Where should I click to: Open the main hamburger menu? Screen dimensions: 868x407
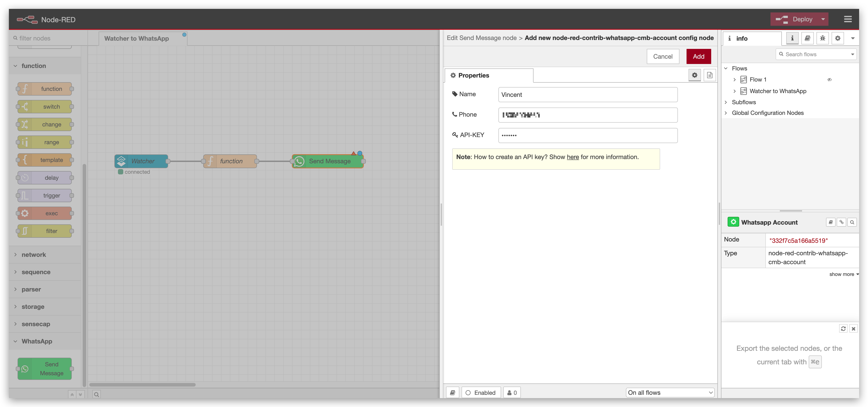point(848,19)
